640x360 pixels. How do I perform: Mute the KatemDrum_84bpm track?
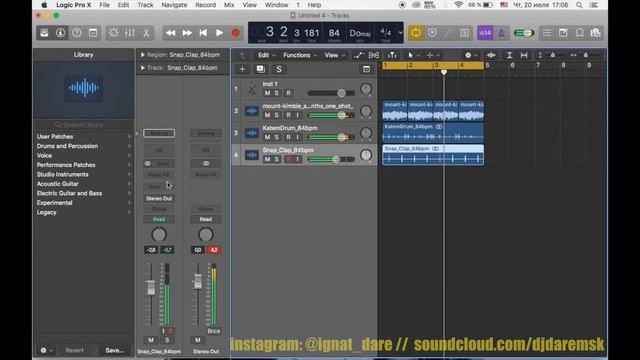click(x=267, y=137)
